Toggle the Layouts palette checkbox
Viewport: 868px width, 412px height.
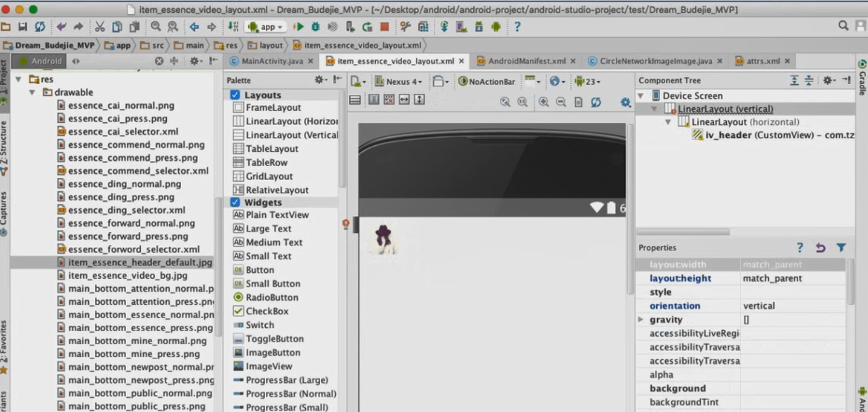coord(235,95)
